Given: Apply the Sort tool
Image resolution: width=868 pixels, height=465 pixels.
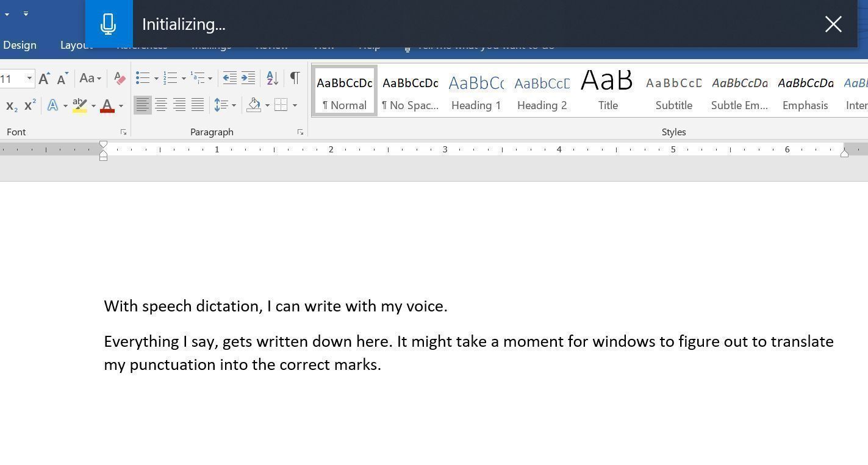Looking at the screenshot, I should (272, 78).
